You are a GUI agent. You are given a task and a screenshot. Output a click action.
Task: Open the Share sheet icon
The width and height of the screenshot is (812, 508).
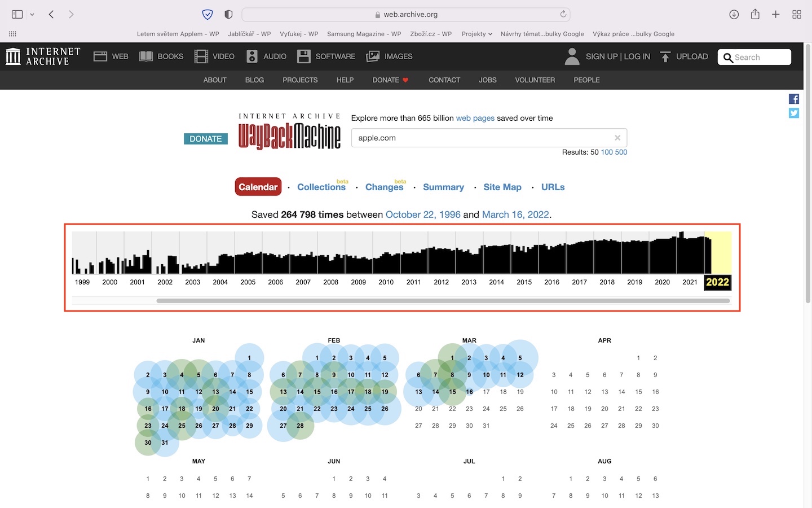pyautogui.click(x=755, y=14)
